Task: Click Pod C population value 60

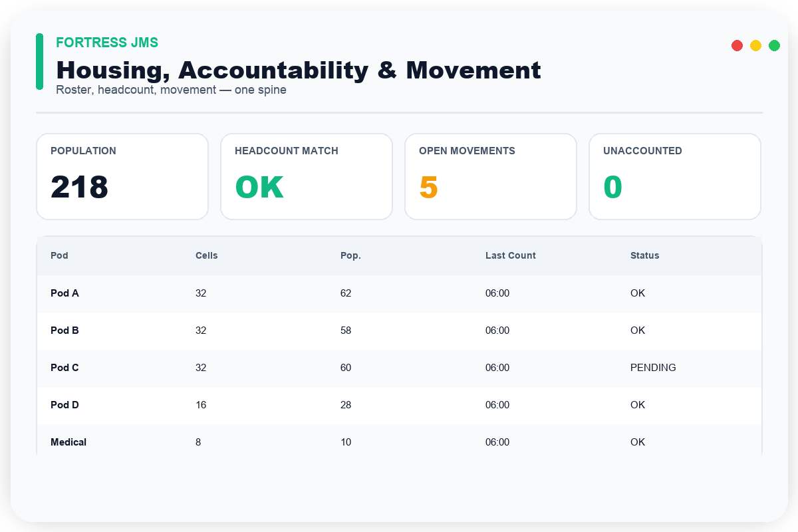Action: 346,368
